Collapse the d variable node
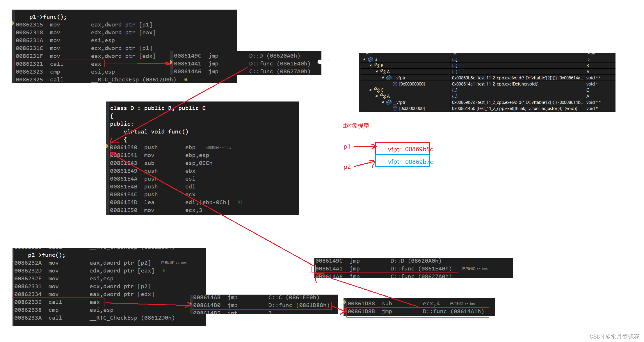 [364, 59]
